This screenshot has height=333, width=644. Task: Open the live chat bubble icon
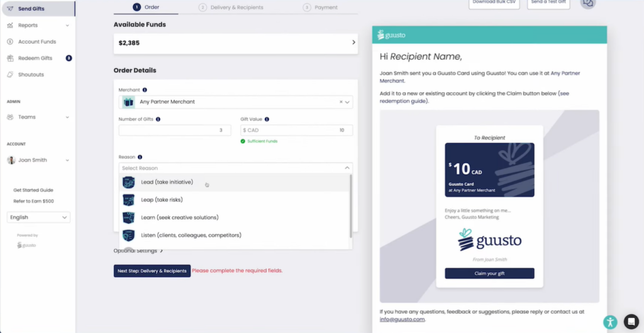[631, 322]
